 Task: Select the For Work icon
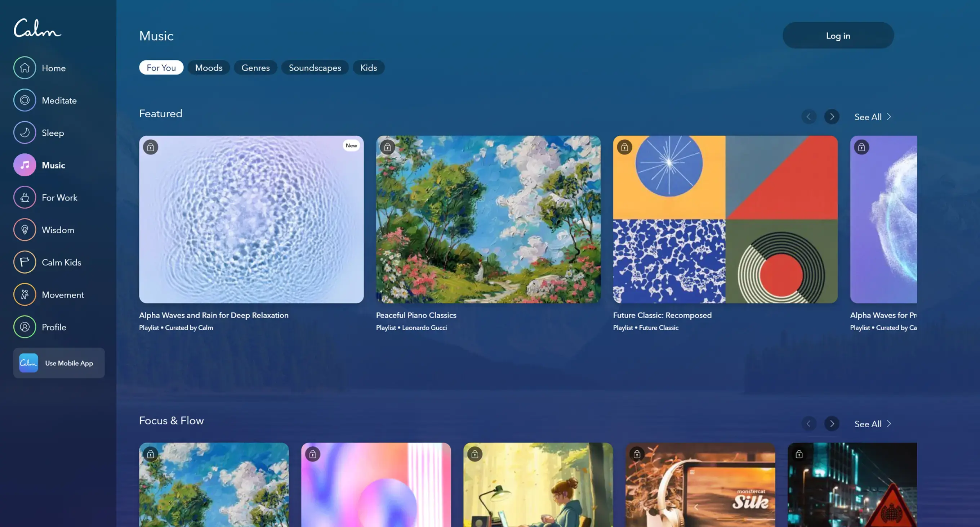click(25, 197)
